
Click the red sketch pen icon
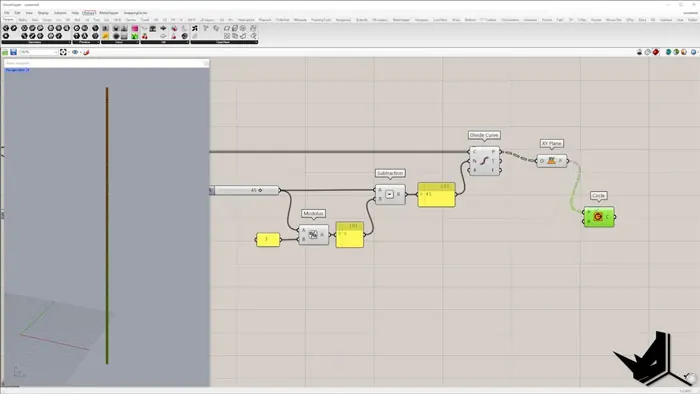87,52
